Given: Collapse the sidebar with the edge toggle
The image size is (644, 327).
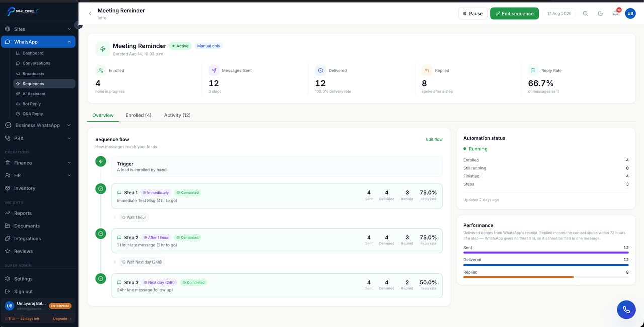Looking at the screenshot, I should 78,25.
